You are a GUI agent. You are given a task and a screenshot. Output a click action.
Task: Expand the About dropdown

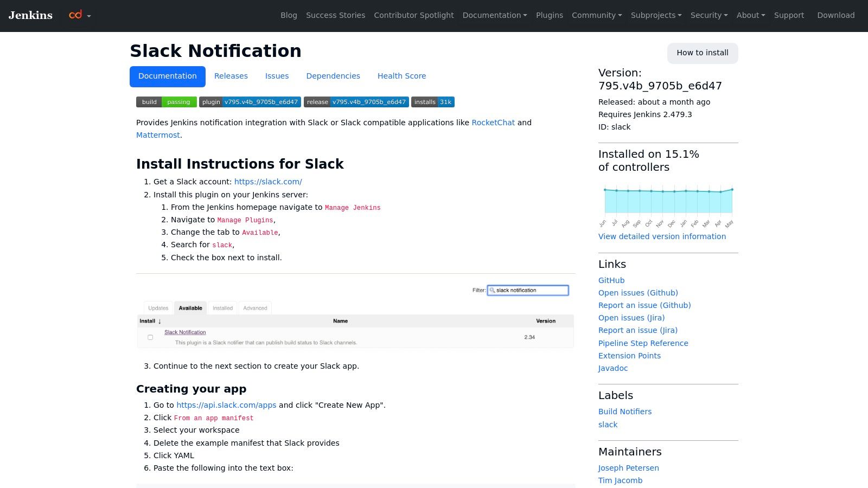pyautogui.click(x=750, y=15)
